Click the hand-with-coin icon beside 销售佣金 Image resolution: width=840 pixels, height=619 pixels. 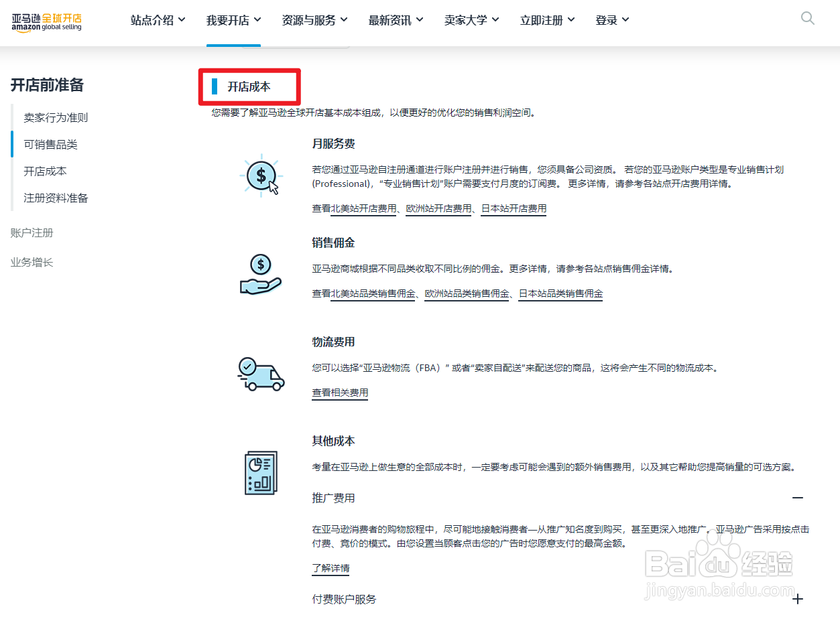tap(260, 274)
